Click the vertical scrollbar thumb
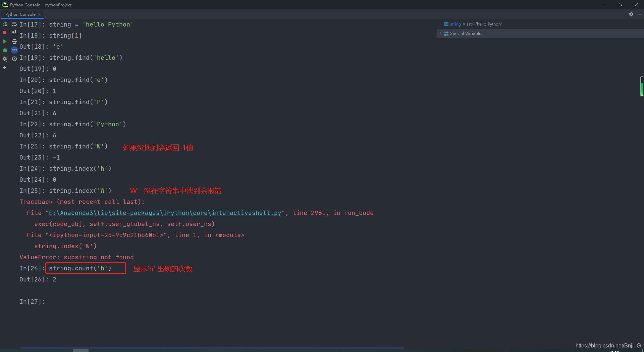This screenshot has height=352, width=644. [641, 86]
